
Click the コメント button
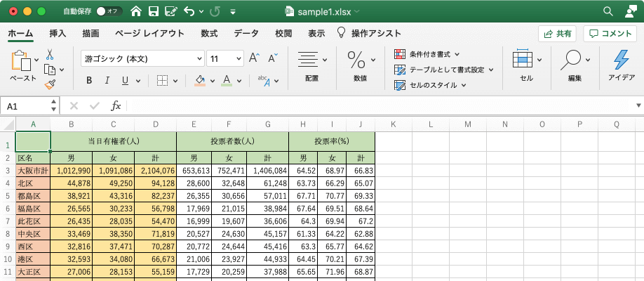(610, 34)
